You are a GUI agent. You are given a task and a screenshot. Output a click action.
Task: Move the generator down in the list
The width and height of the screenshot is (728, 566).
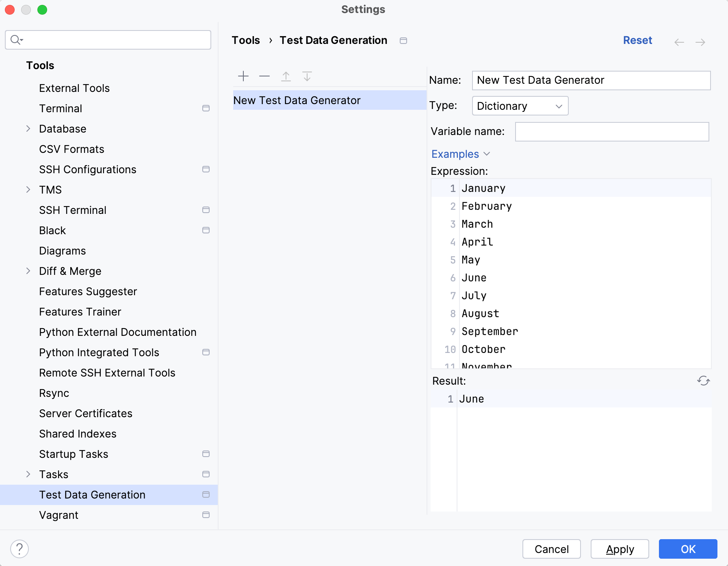(307, 76)
